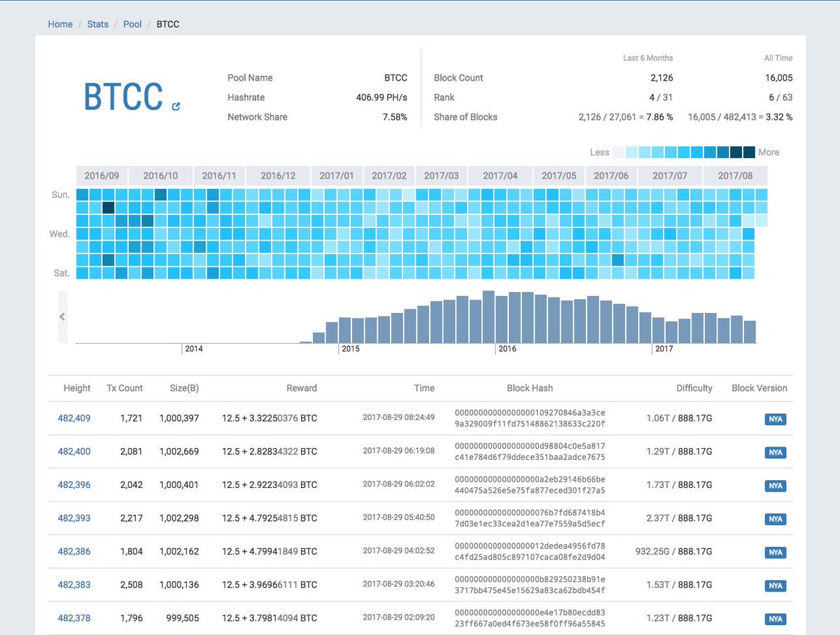
Task: Click left arrow to scroll history chart
Action: (x=62, y=316)
